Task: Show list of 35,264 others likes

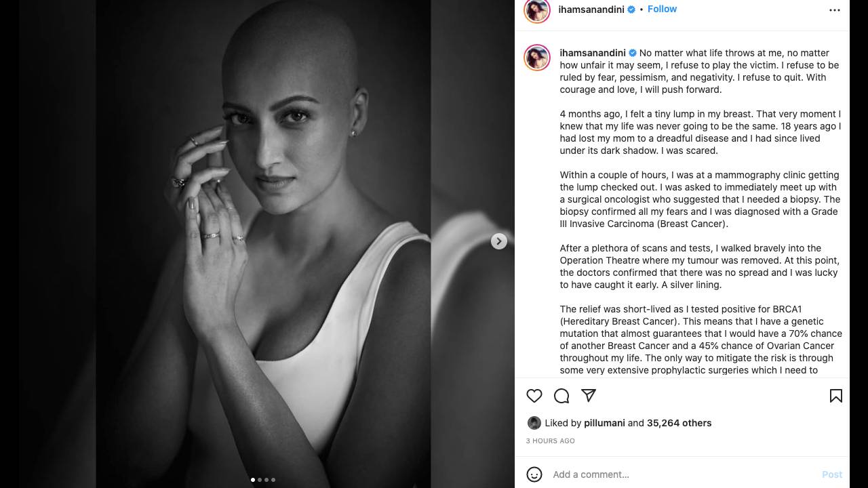Action: click(679, 423)
